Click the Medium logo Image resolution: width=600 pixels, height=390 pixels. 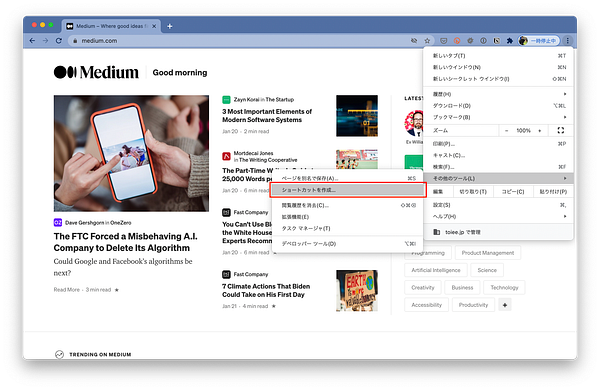96,72
